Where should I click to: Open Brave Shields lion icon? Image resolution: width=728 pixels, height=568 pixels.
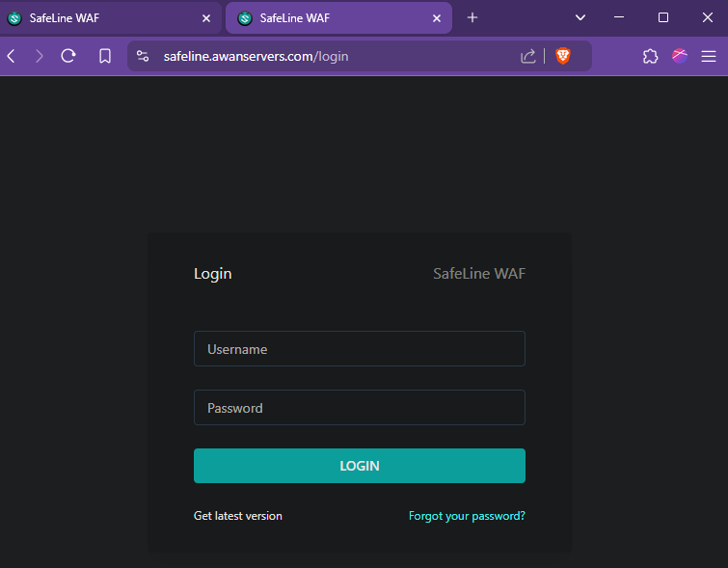pyautogui.click(x=563, y=56)
